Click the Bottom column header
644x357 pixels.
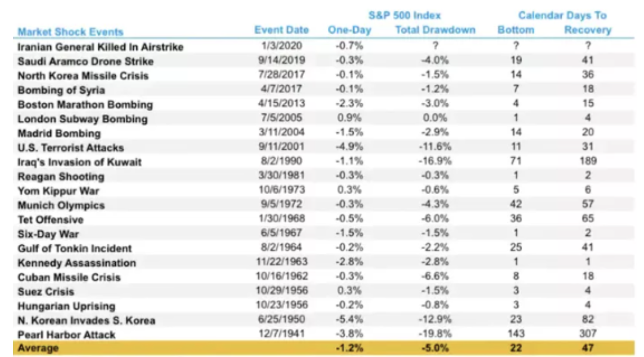click(516, 30)
